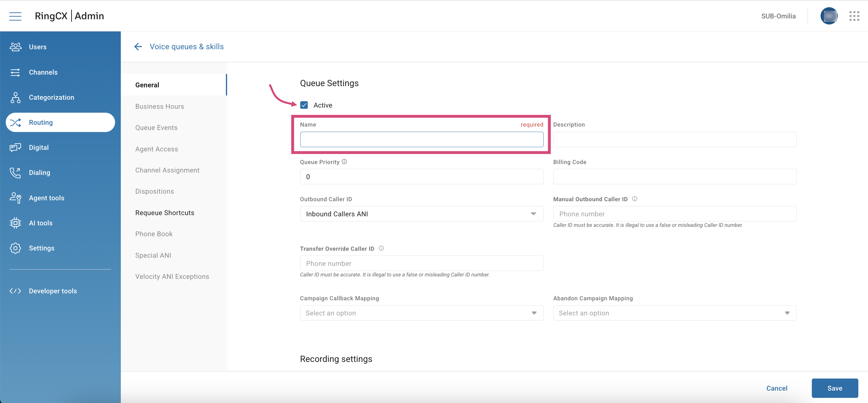Open the Campaign Callback Mapping dropdown
The height and width of the screenshot is (403, 868).
pos(421,313)
